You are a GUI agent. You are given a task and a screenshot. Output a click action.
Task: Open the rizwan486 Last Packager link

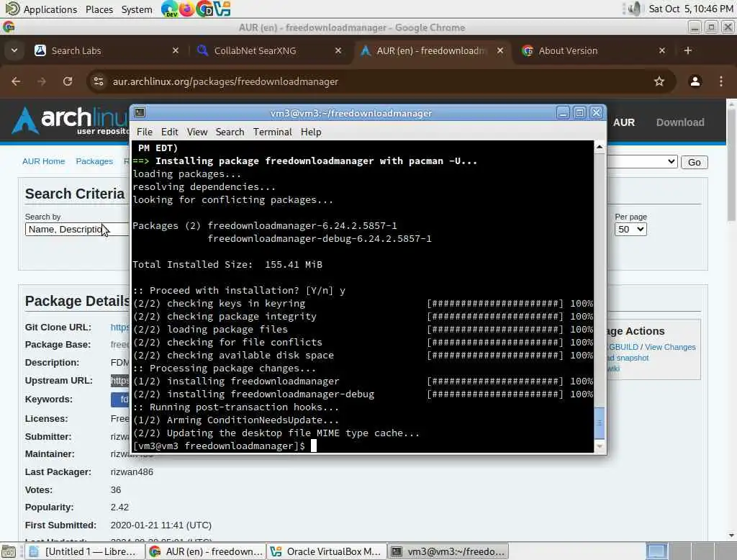132,471
